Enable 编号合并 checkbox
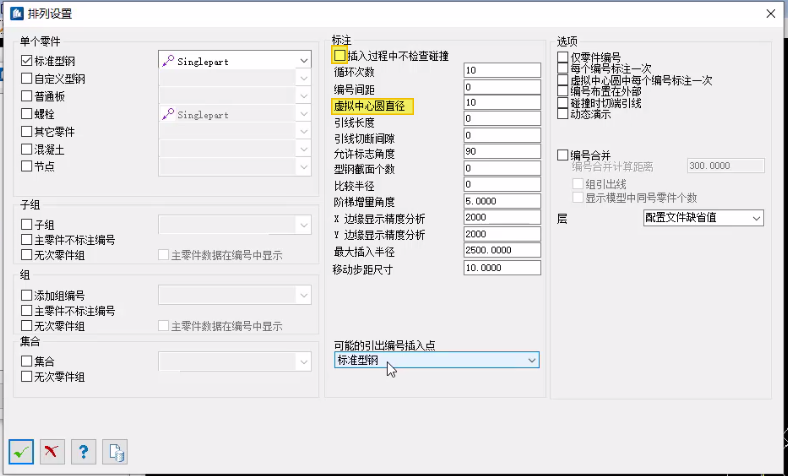788x476 pixels. [563, 155]
